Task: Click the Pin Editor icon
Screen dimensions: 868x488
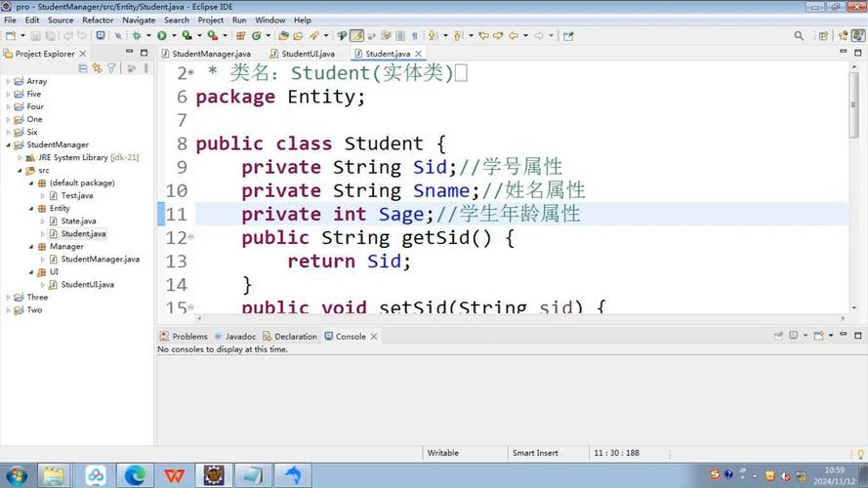Action: tap(568, 36)
